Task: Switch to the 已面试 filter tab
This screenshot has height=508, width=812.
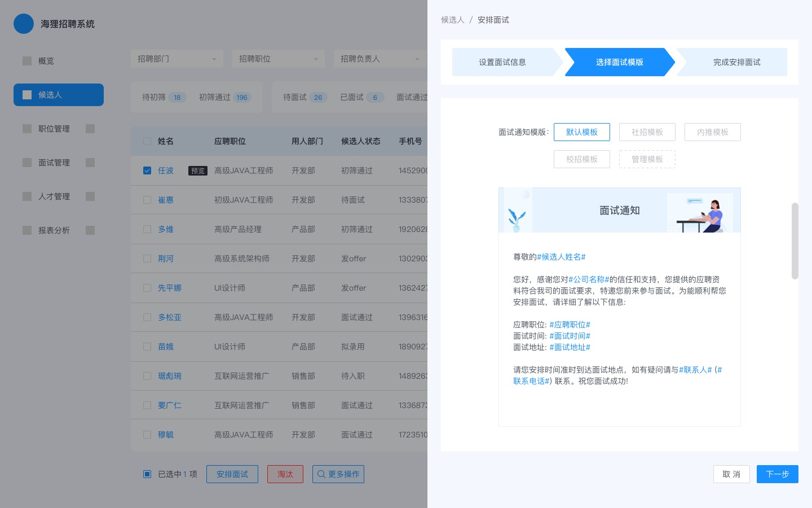Action: (359, 97)
